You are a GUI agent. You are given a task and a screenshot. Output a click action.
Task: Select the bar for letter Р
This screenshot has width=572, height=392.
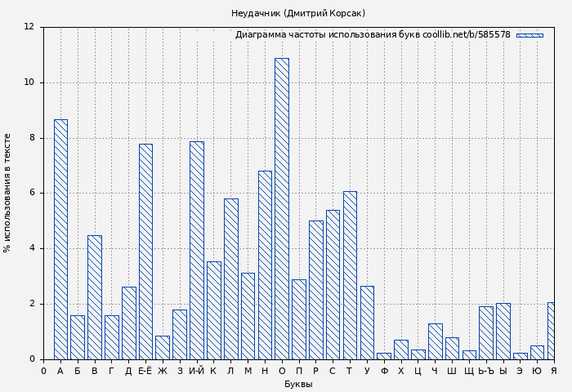[315, 290]
